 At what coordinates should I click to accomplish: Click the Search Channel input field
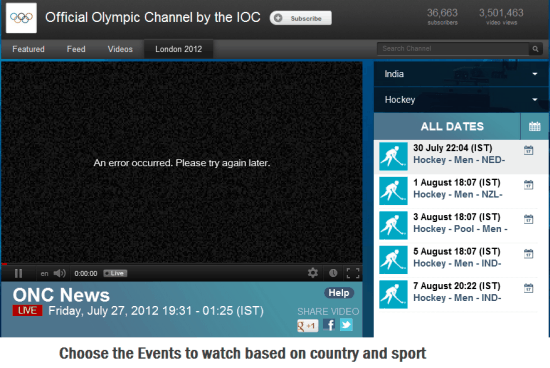453,49
